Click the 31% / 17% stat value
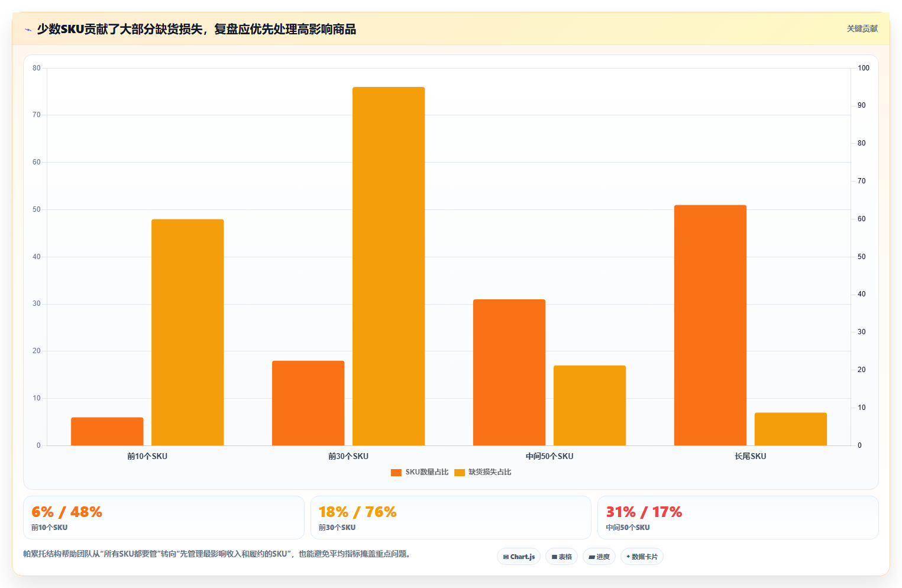Viewport: 902px width, 588px height. pyautogui.click(x=644, y=512)
